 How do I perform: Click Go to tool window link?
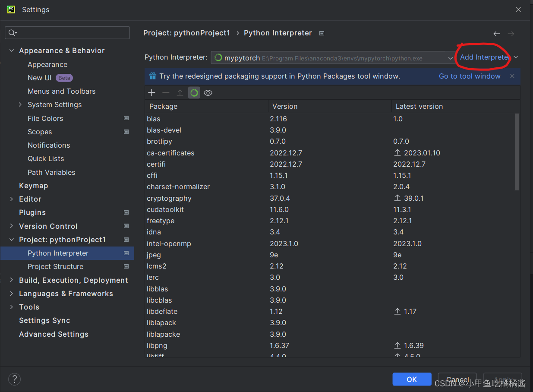click(470, 76)
